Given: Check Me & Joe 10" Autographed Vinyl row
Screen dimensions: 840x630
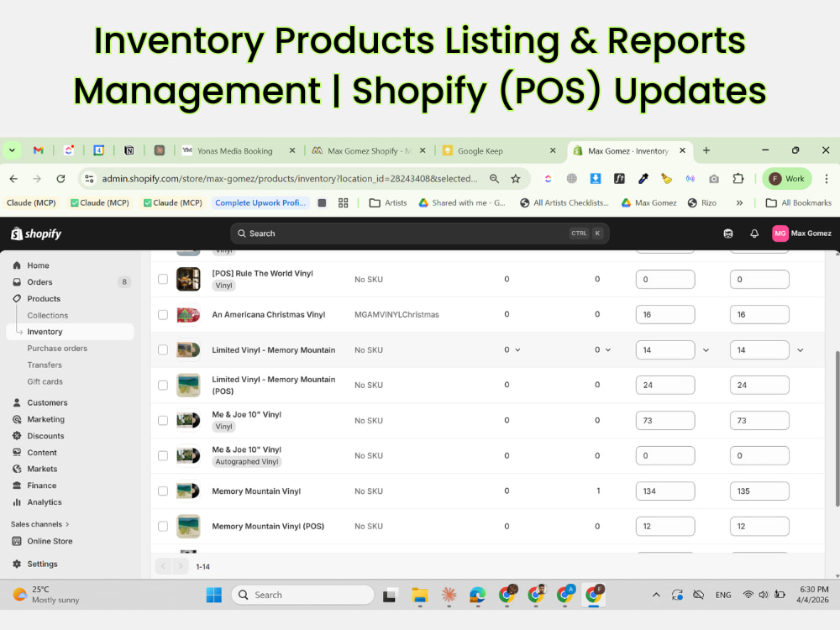Looking at the screenshot, I should point(163,456).
